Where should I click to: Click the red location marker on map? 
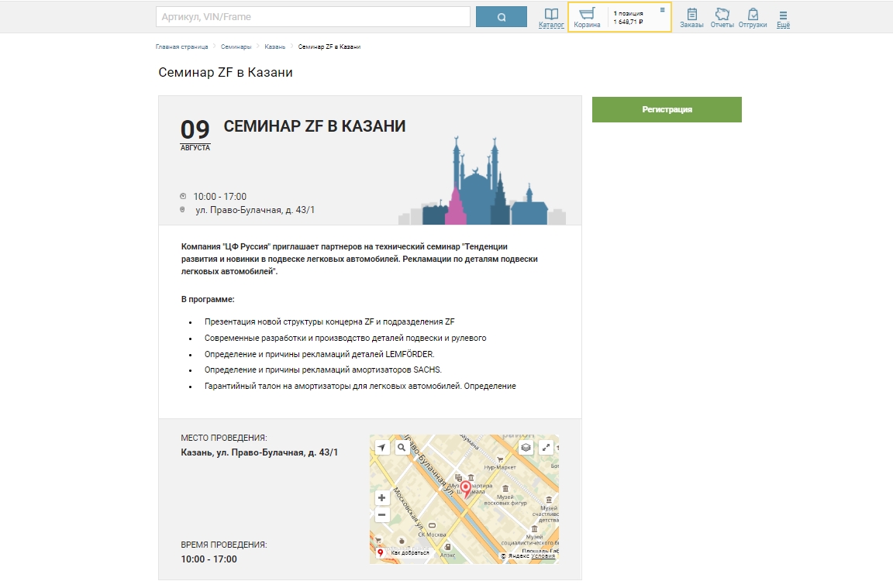point(466,489)
